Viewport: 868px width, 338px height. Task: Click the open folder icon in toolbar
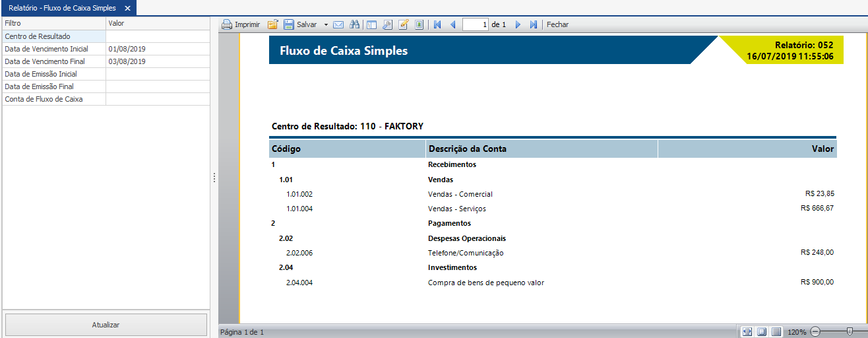[x=272, y=24]
